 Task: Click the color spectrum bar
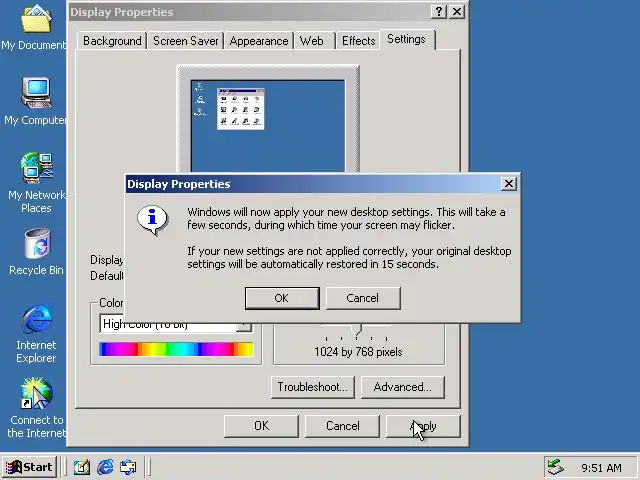pos(176,349)
